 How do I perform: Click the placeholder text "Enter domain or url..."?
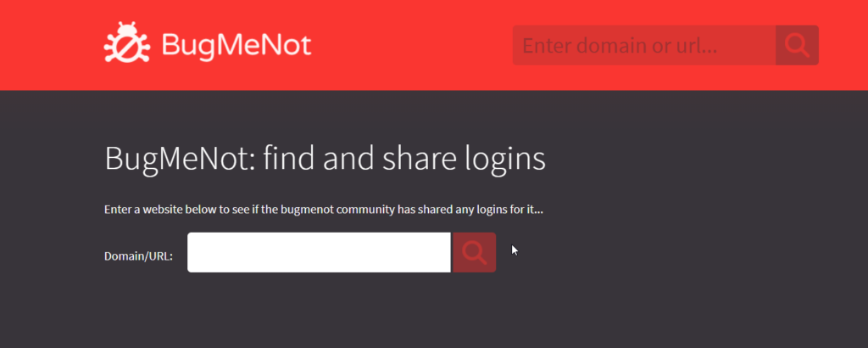(620, 46)
